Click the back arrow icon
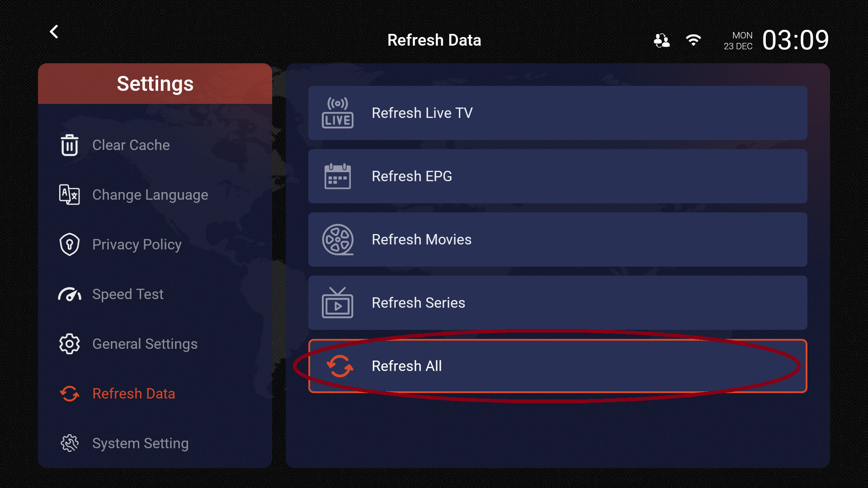Image resolution: width=868 pixels, height=488 pixels. [x=54, y=32]
